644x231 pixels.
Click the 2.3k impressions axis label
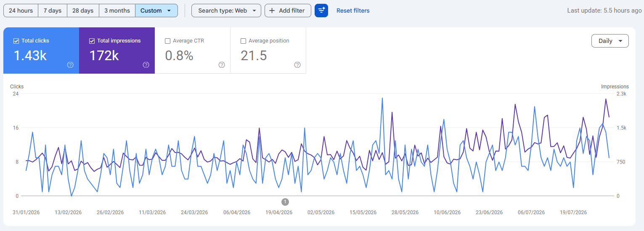[x=622, y=94]
